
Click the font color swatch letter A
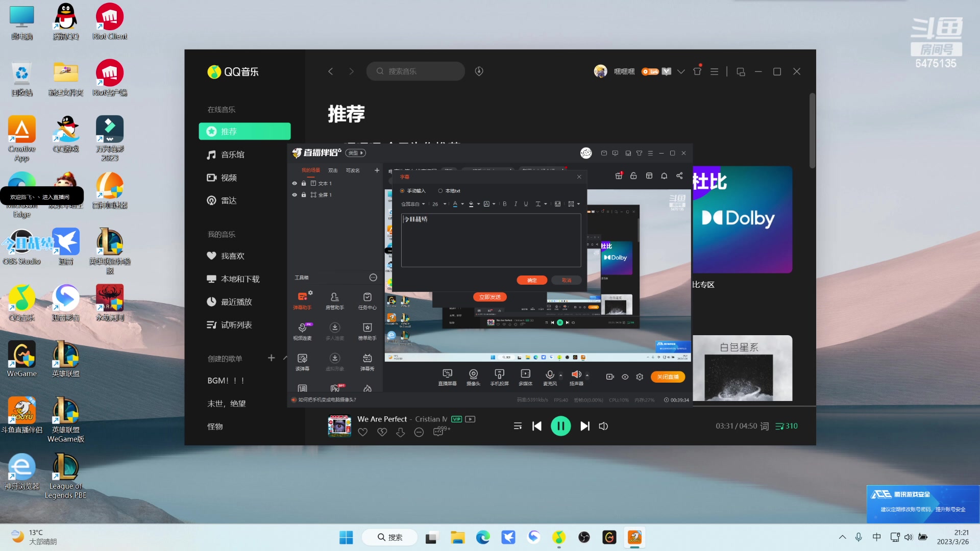click(455, 204)
